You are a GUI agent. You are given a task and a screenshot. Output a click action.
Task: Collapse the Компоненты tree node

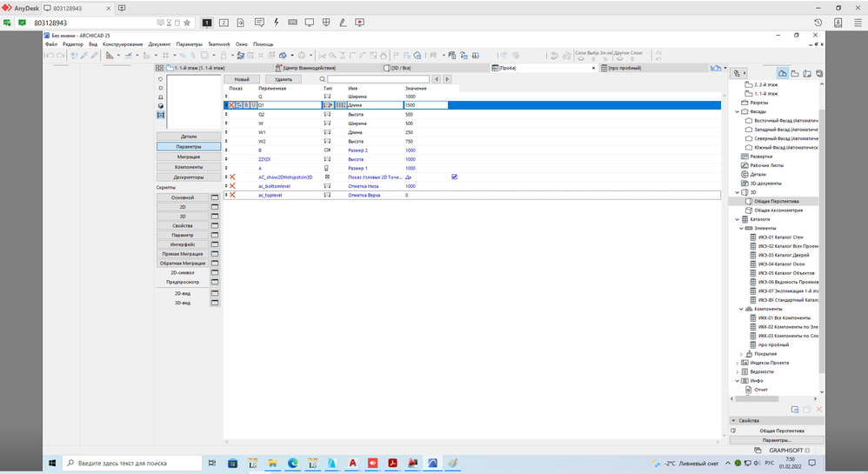coord(741,309)
